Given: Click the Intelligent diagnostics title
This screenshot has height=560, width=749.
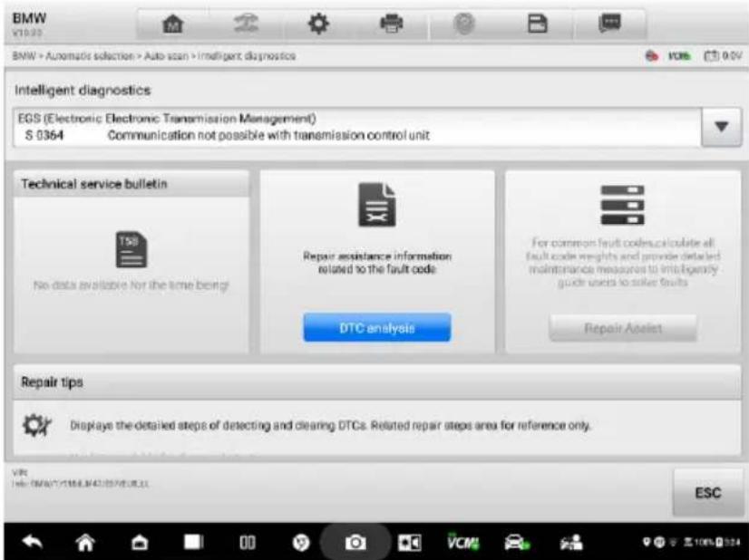Looking at the screenshot, I should click(x=83, y=91).
